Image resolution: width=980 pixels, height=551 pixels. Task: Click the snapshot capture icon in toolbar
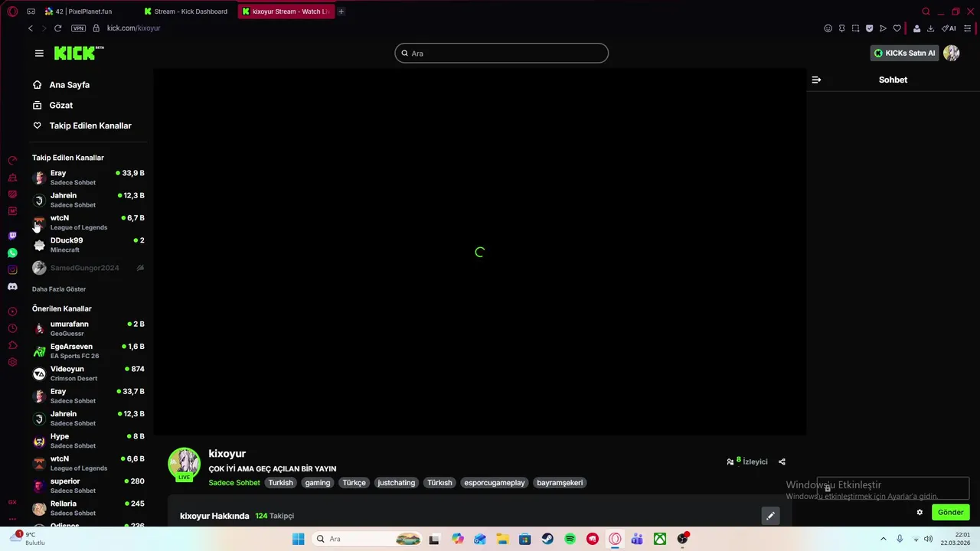(855, 28)
